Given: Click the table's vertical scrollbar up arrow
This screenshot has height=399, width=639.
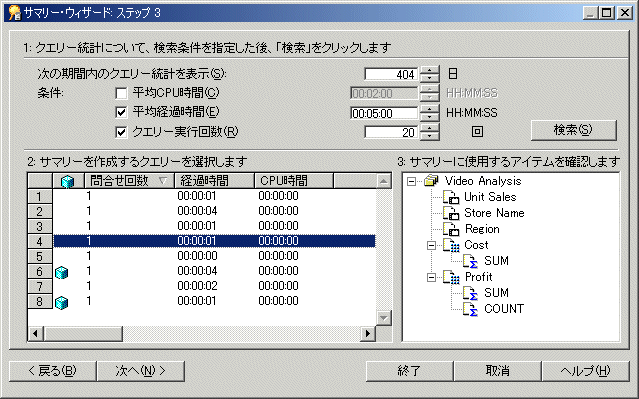Looking at the screenshot, I should (x=383, y=181).
